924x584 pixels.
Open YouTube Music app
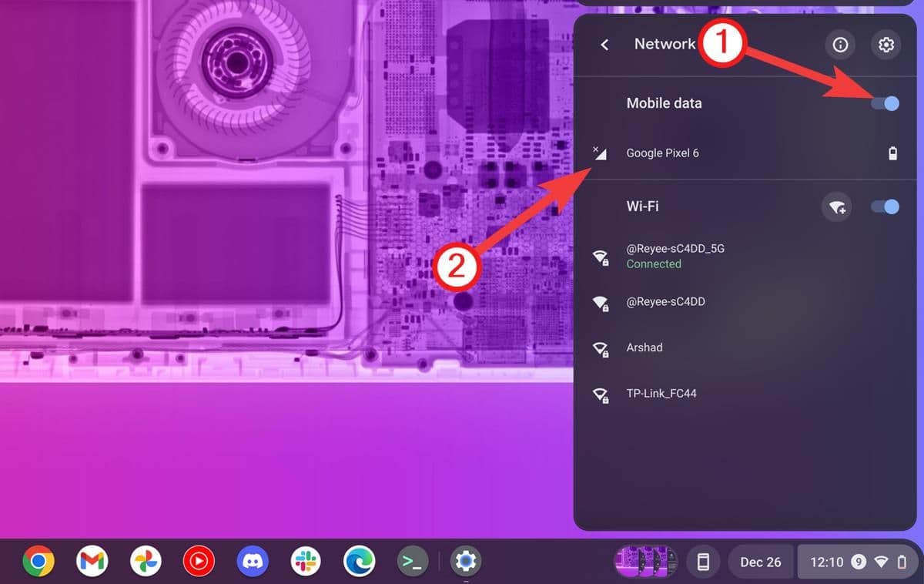point(199,562)
